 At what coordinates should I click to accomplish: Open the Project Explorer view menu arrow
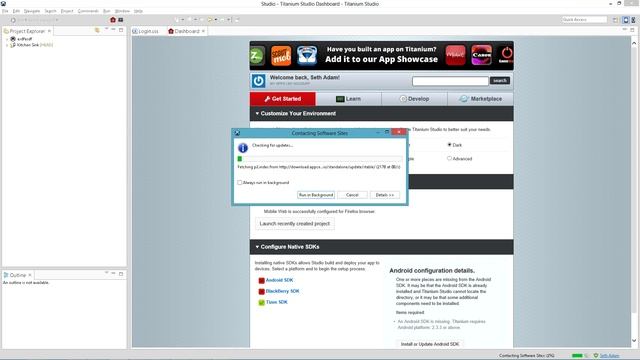(106, 29)
